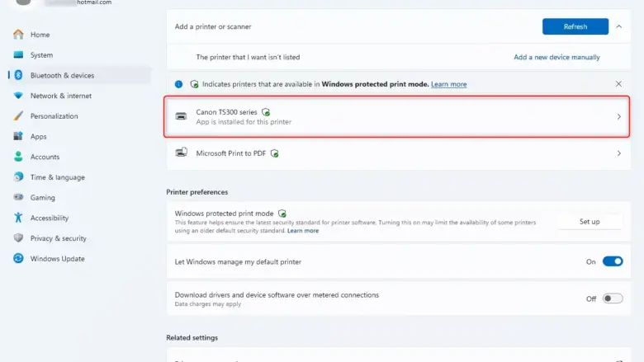Open Time & language settings
Screen dimensions: 644x362
(x=58, y=177)
